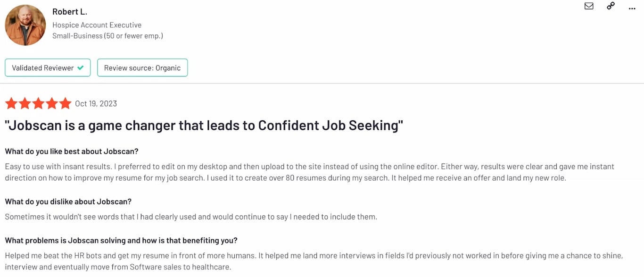This screenshot has height=277, width=644.
Task: Click the 'What problems is Jobscan solving' heading
Action: click(x=121, y=240)
